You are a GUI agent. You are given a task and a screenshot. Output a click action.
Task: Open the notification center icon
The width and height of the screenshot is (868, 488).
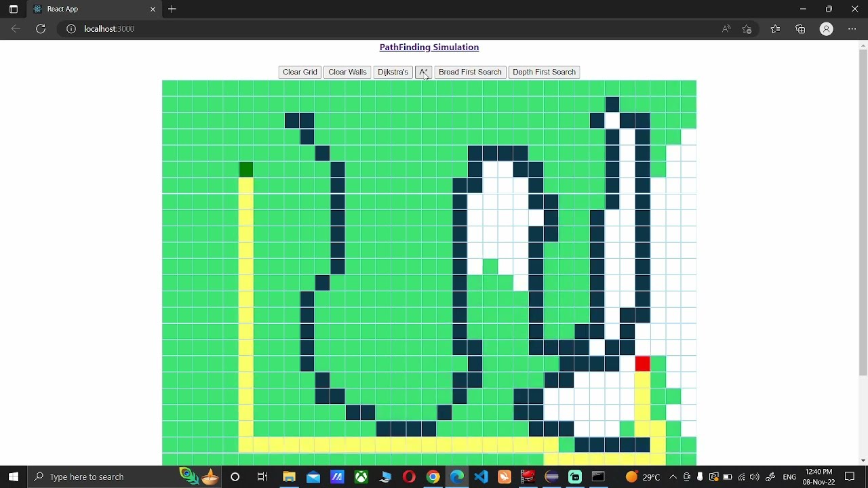point(850,476)
